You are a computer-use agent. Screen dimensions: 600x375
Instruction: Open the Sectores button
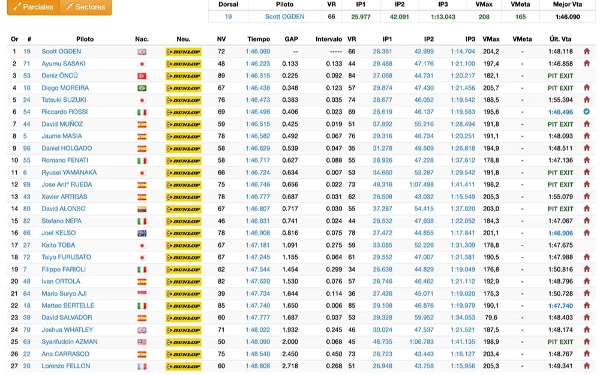click(86, 7)
